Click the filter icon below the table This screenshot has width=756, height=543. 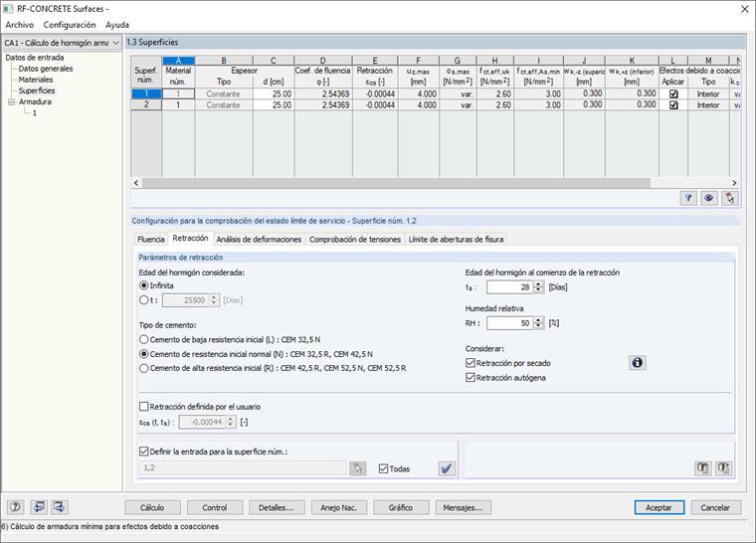click(688, 198)
